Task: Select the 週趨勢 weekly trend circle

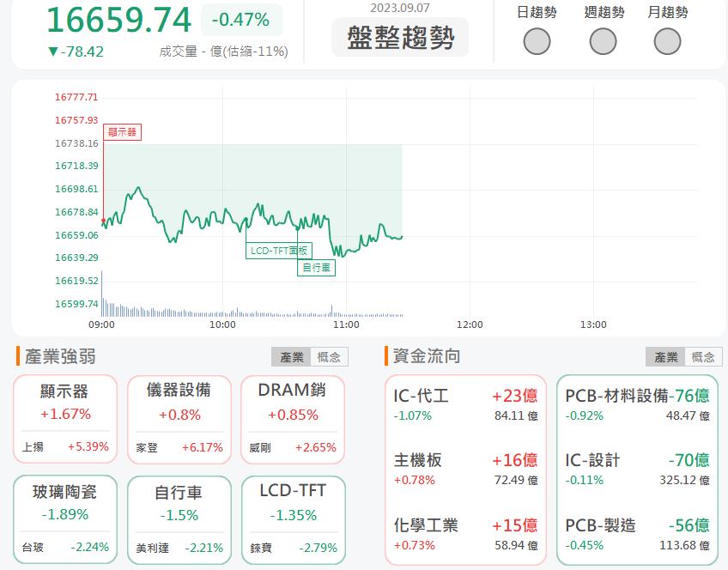Action: tap(602, 39)
